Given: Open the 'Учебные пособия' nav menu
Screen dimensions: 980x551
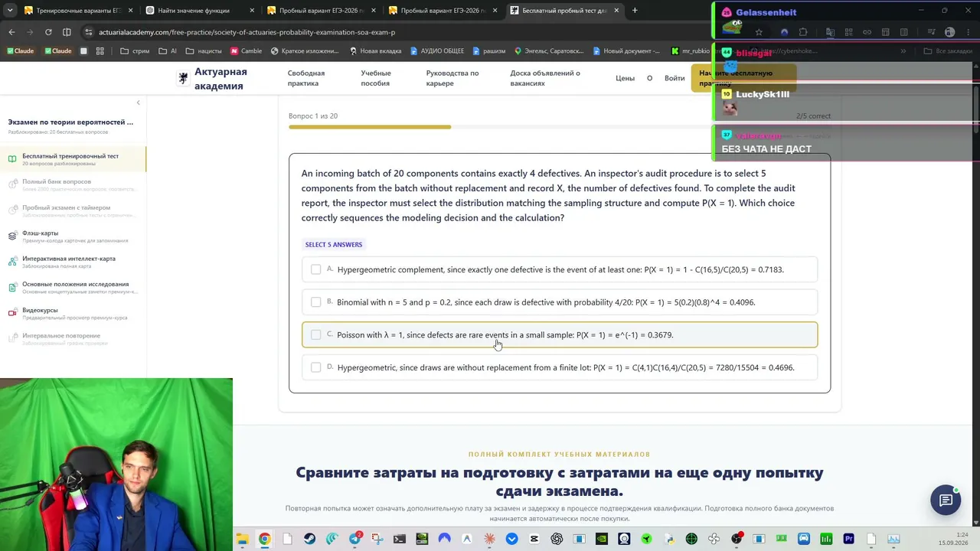Looking at the screenshot, I should (x=376, y=78).
